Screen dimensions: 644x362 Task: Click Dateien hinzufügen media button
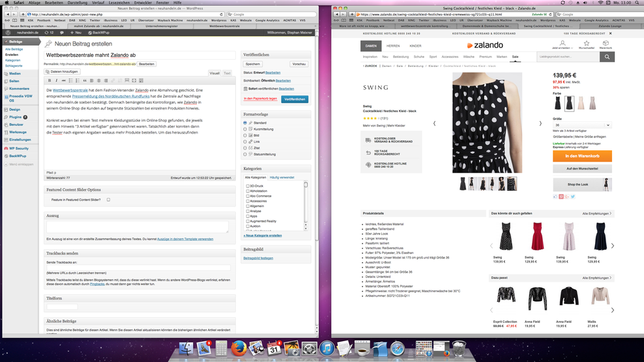click(x=62, y=72)
